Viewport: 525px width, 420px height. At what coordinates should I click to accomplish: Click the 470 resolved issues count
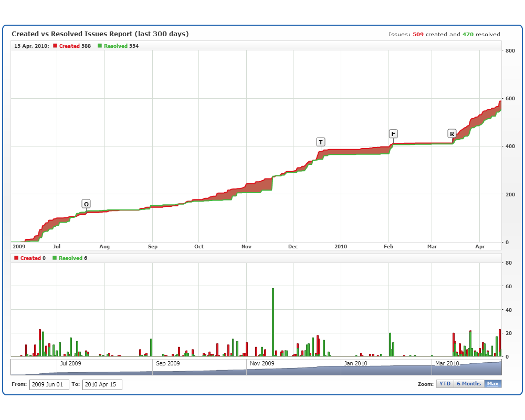468,35
